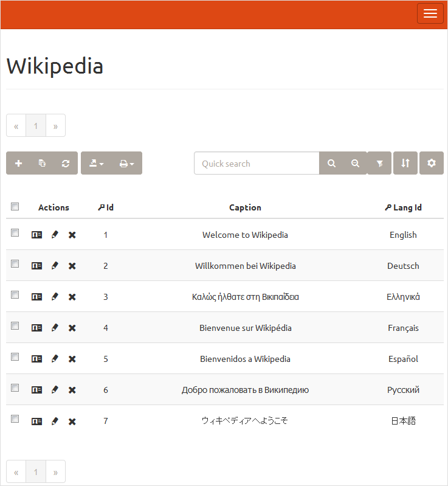This screenshot has width=448, height=486.
Task: Click the 'Добро пожаловать в Википедию' caption
Action: pyautogui.click(x=245, y=390)
